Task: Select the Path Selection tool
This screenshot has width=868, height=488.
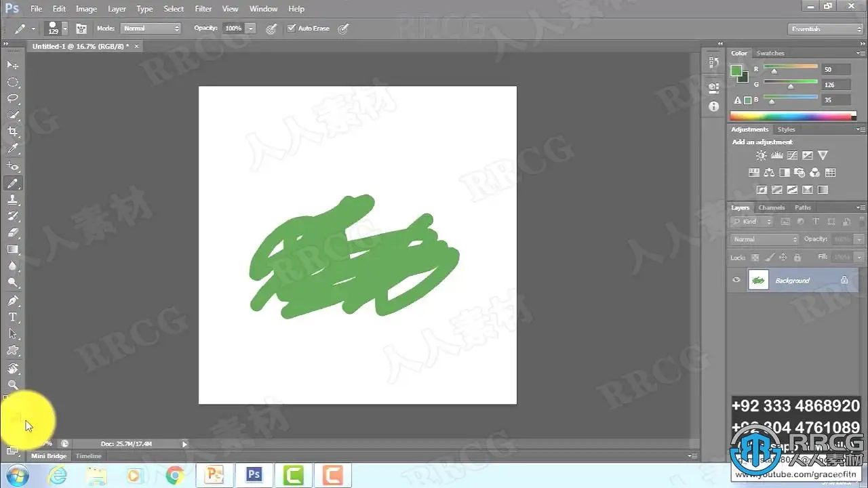Action: click(13, 333)
